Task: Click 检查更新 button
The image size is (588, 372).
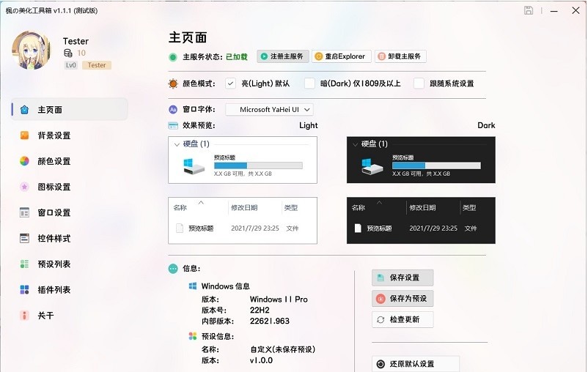Action: point(403,319)
